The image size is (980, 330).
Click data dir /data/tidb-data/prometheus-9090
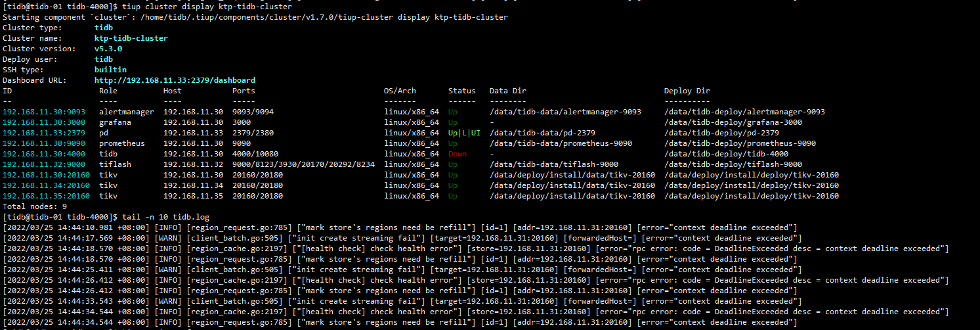tap(563, 143)
